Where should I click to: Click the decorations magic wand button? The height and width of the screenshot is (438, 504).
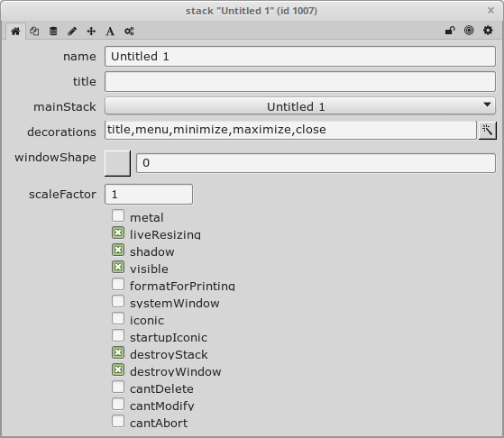[x=487, y=131]
